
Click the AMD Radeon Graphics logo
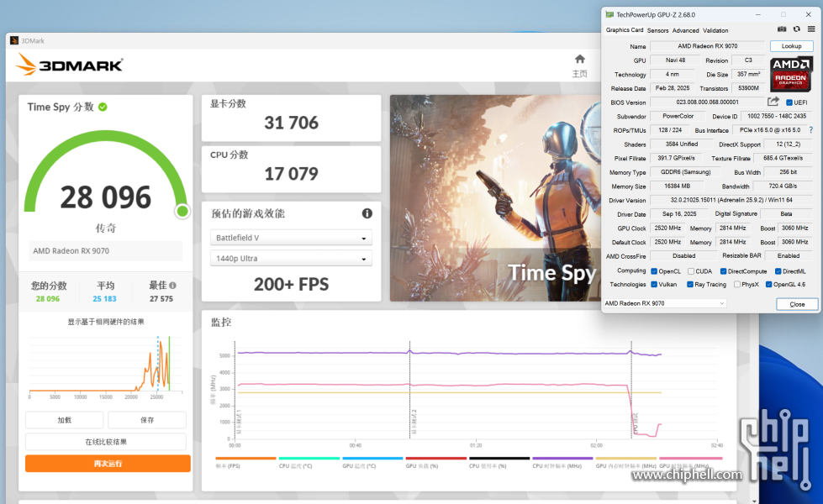pos(791,74)
